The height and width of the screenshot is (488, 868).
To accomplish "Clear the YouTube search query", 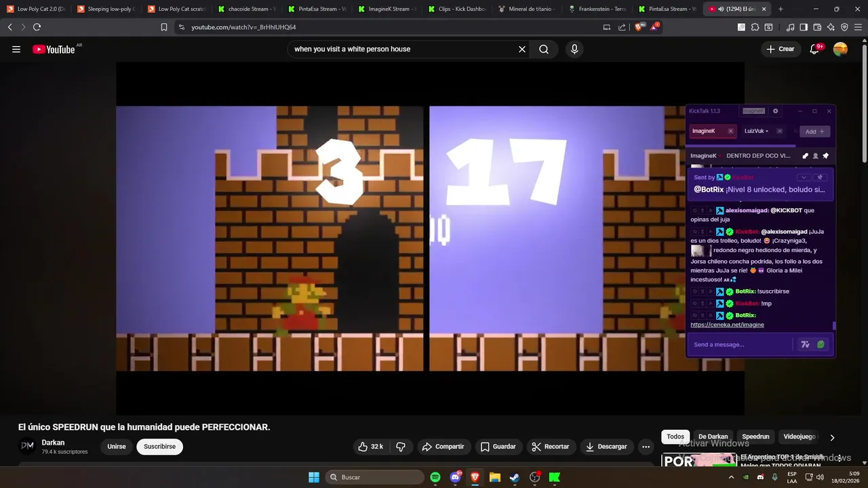I will point(522,49).
